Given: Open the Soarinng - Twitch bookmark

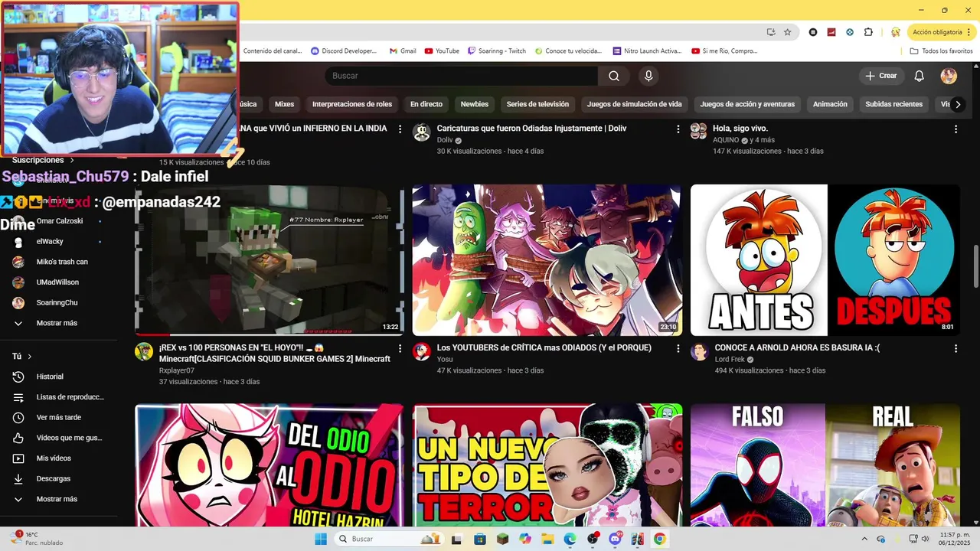Looking at the screenshot, I should click(x=497, y=51).
